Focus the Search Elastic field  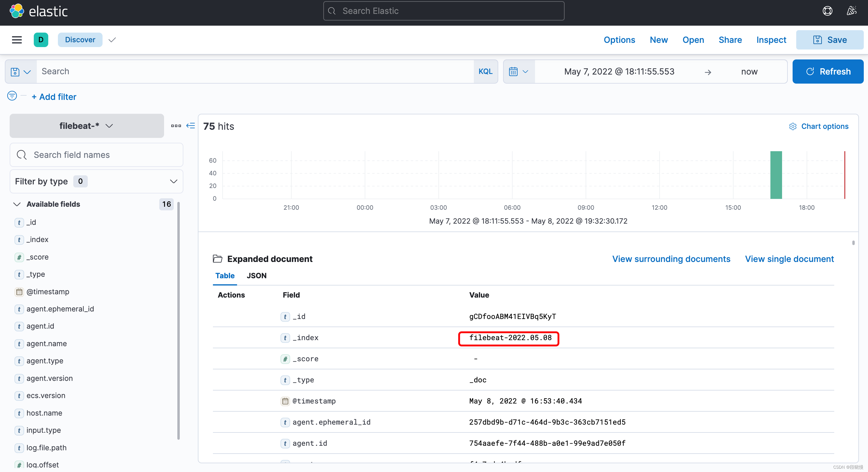(443, 11)
